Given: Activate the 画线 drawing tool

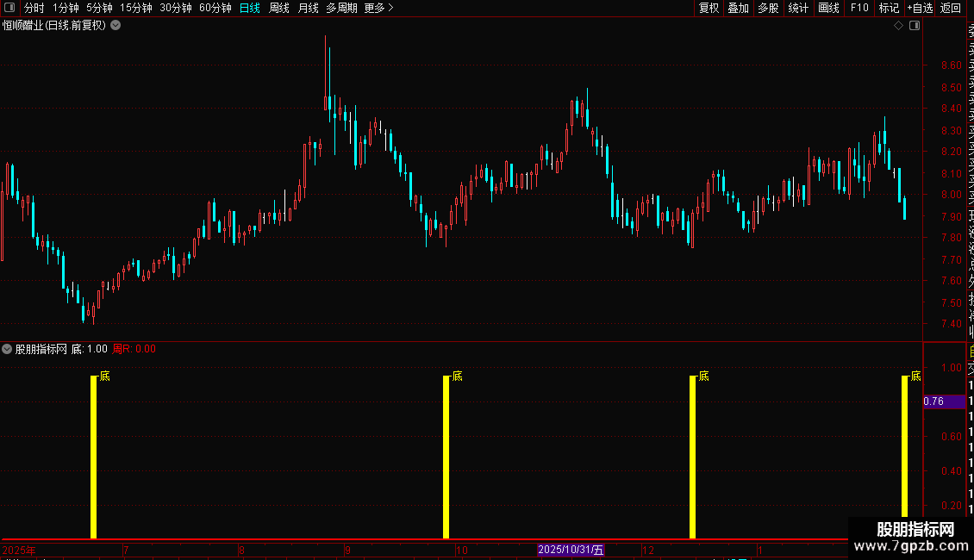Looking at the screenshot, I should tap(828, 8).
